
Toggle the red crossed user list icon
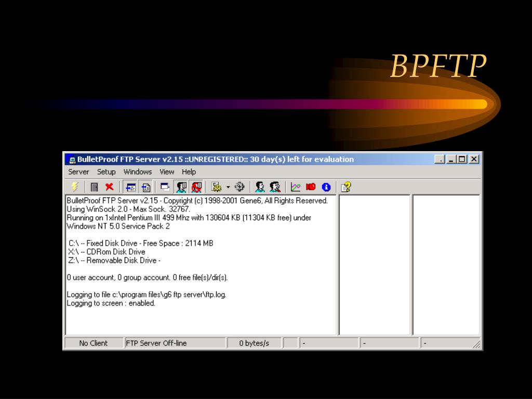coord(196,187)
